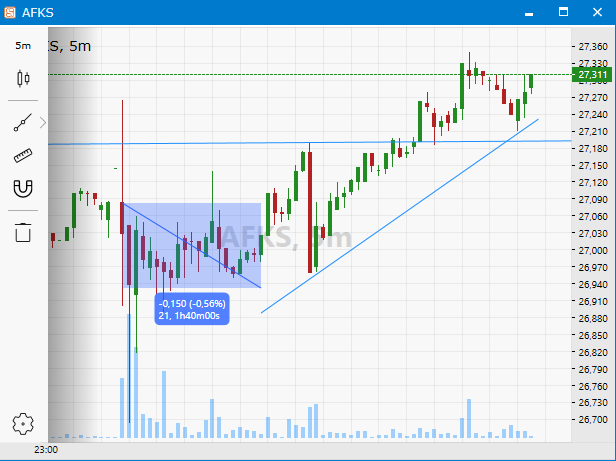Open chart settings gear
Screen dimensions: 616x461
23,424
